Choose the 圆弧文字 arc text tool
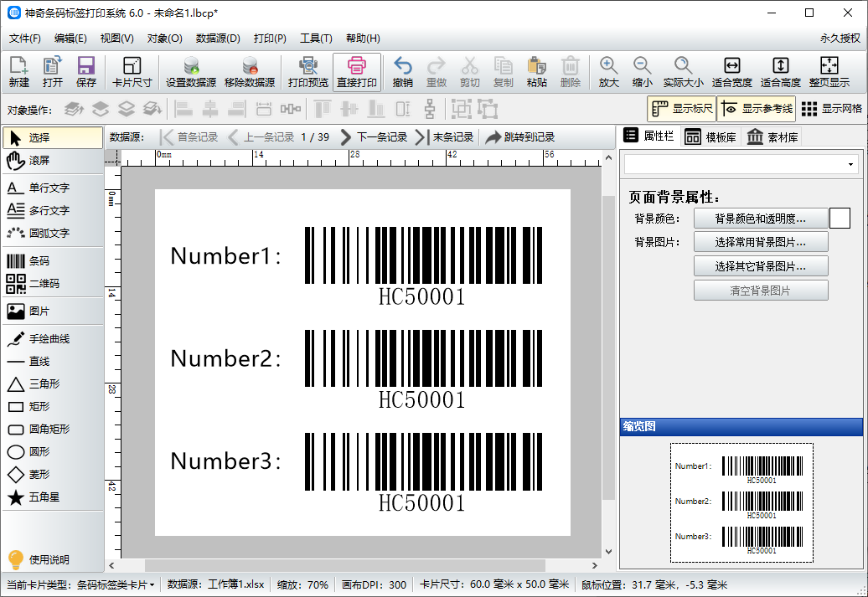 (53, 234)
